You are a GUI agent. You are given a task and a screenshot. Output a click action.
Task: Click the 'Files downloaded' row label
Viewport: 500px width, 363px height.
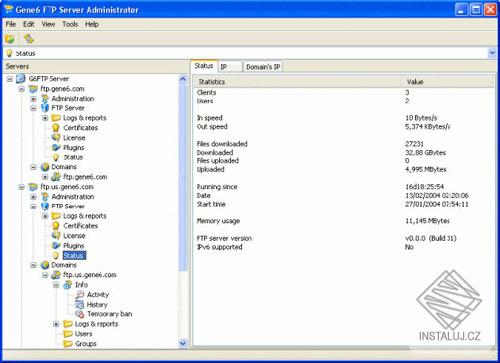coord(222,144)
